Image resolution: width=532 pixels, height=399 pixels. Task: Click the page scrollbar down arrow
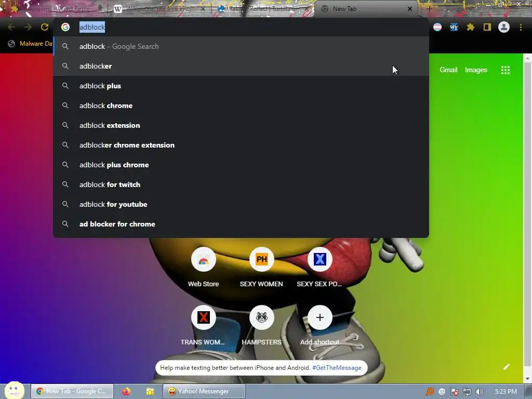(528, 379)
